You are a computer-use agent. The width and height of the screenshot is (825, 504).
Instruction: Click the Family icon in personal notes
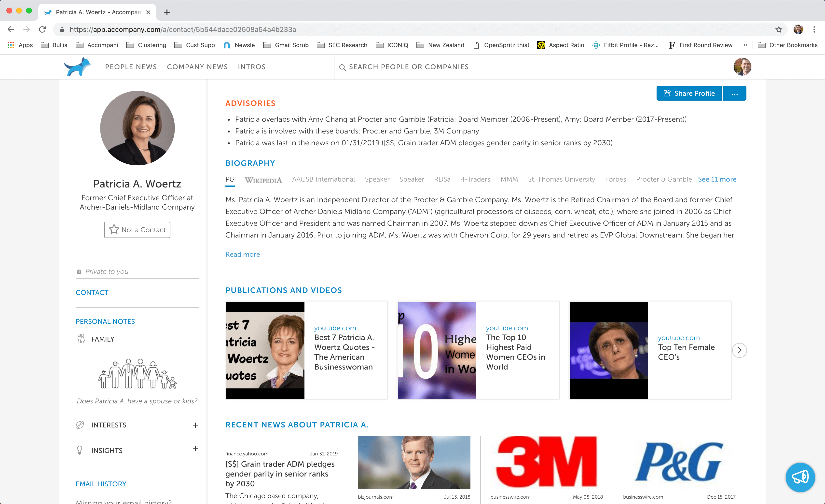[81, 339]
